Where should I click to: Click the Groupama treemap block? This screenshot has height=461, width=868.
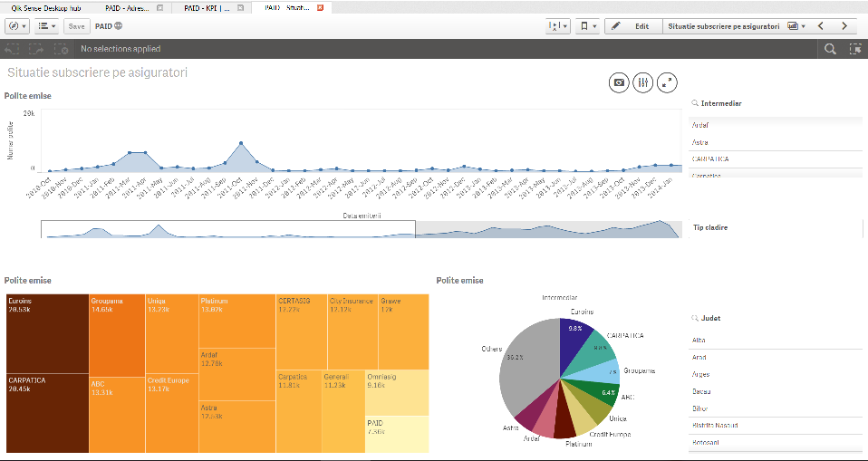point(117,335)
